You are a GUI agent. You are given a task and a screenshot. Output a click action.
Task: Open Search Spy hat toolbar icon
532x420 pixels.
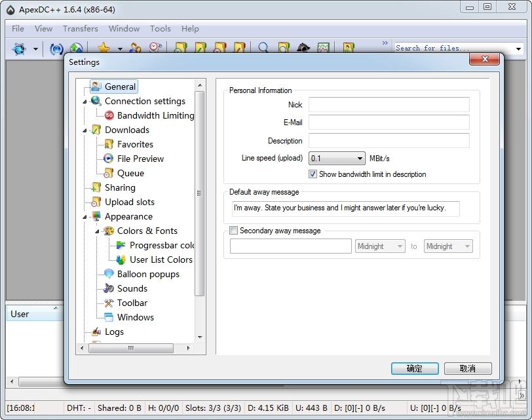pyautogui.click(x=303, y=48)
